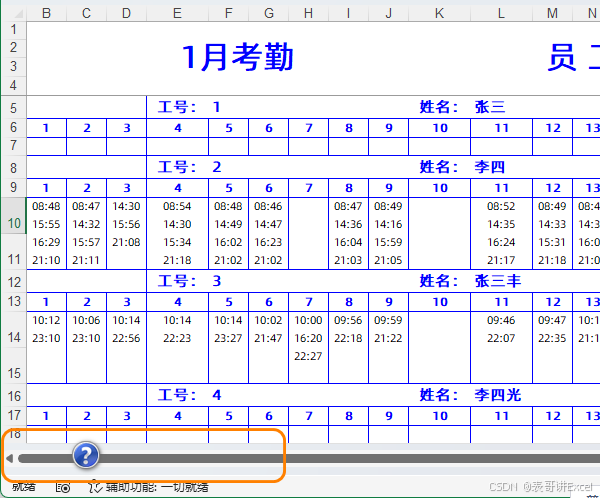The height and width of the screenshot is (498, 600).
Task: Select column M header
Action: coord(552,13)
